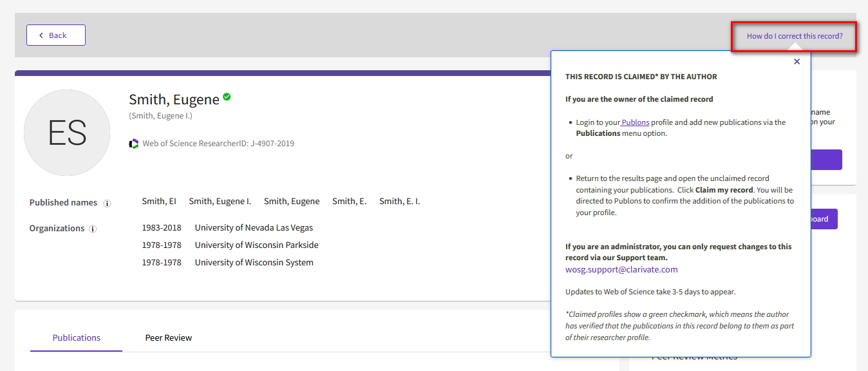Screen dimensions: 868x371
Task: Click the Publons profile link in the popup
Action: pos(635,122)
